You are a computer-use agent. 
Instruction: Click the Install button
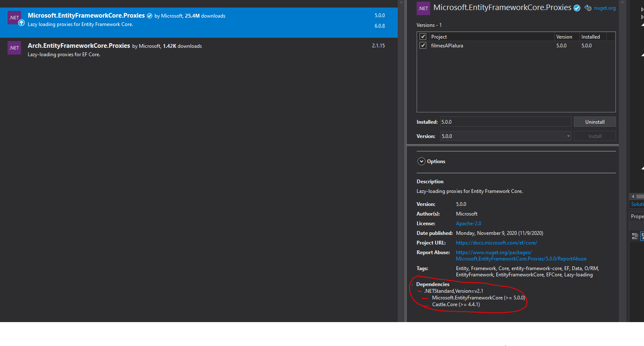594,136
